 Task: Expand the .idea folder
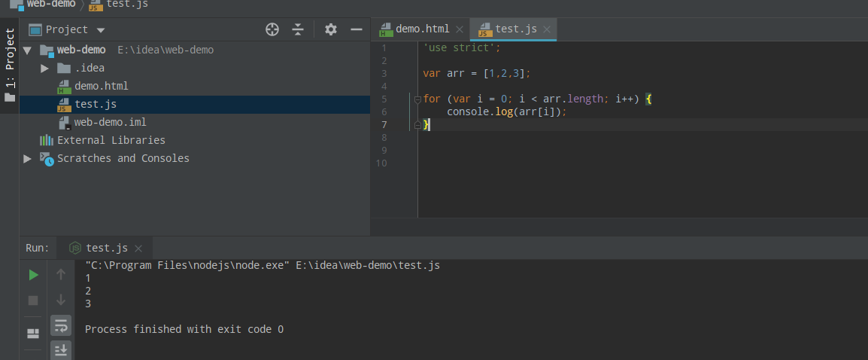tap(45, 69)
